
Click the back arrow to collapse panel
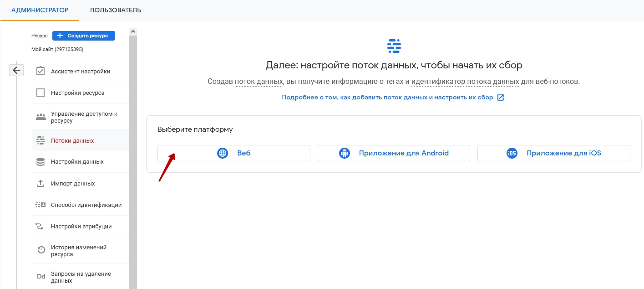tap(16, 70)
